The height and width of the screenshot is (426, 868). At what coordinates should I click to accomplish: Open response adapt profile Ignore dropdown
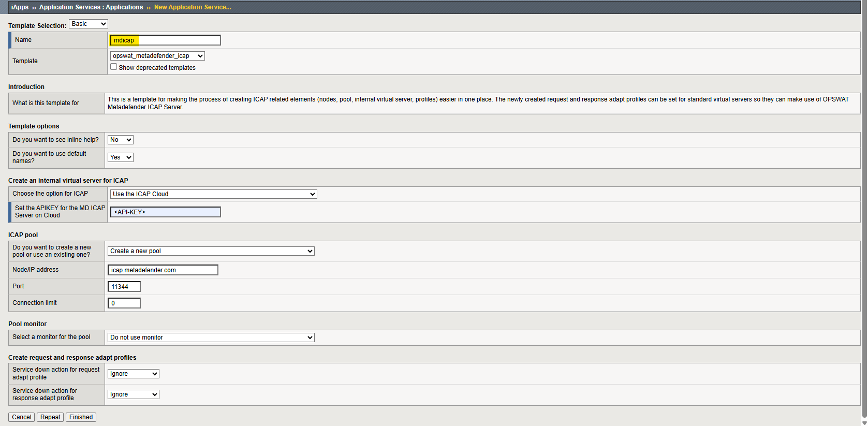click(x=133, y=394)
